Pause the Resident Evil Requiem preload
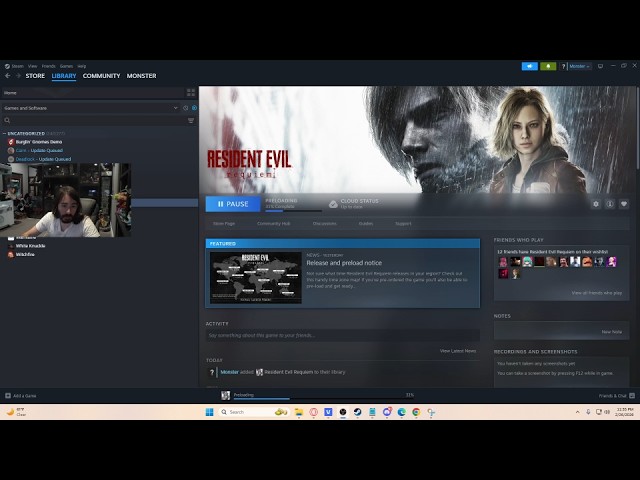 point(232,204)
